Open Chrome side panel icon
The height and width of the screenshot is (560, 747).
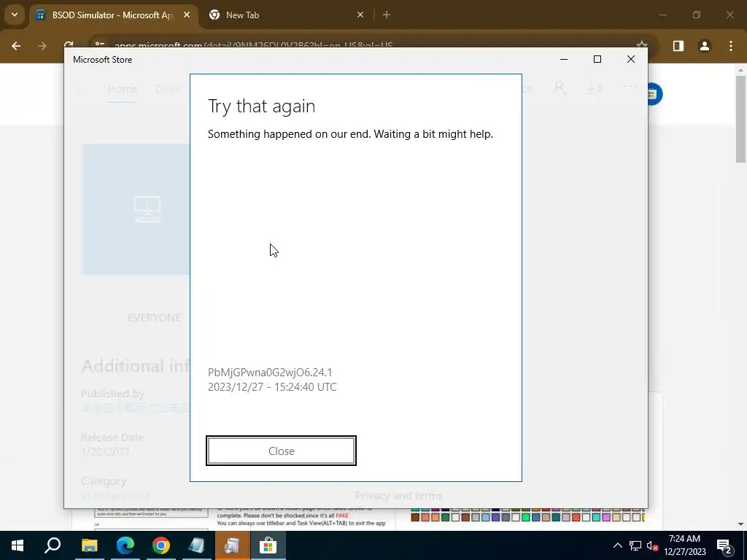[678, 46]
